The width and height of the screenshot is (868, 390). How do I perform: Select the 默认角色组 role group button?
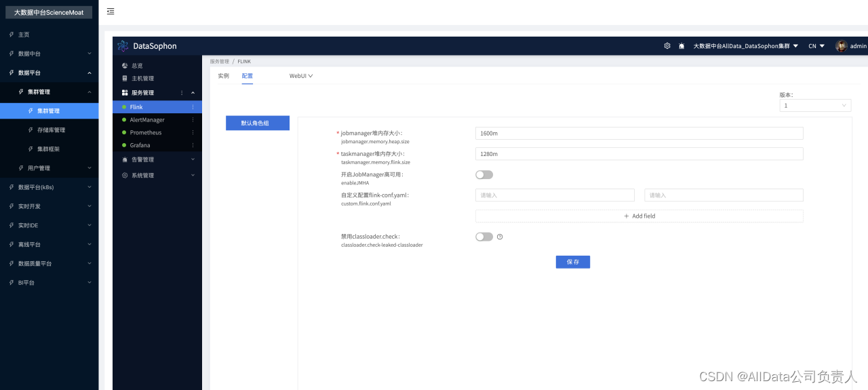[x=258, y=123]
